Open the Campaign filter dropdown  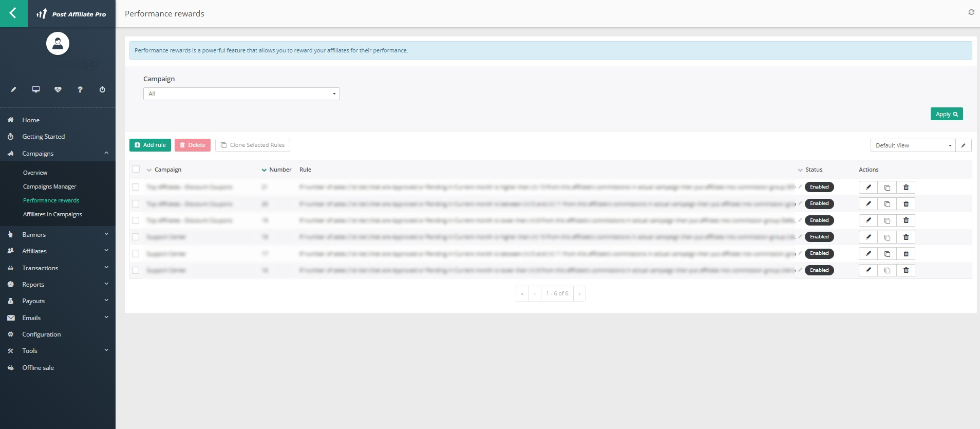(x=241, y=94)
